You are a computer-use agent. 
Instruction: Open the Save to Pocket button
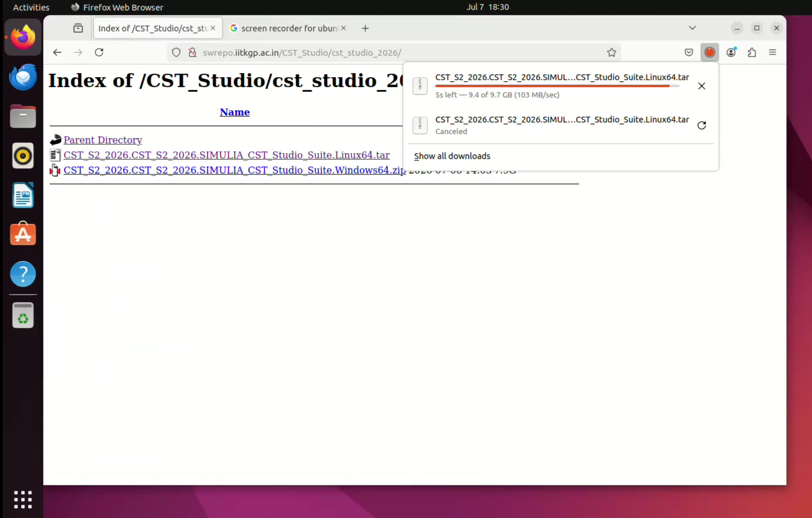689,52
